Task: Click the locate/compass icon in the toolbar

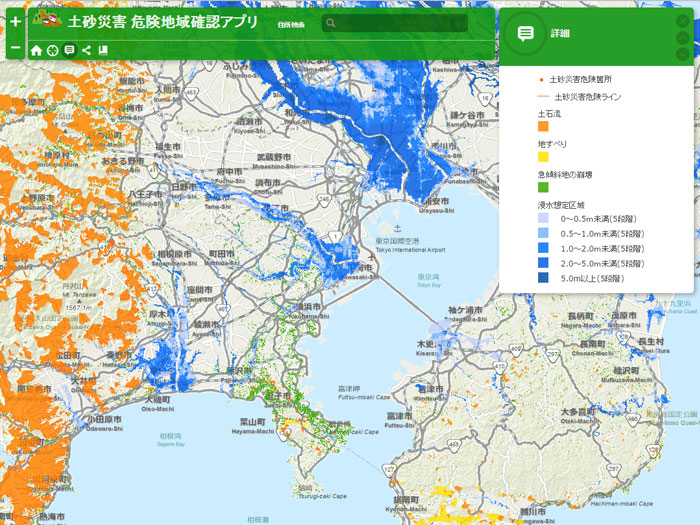Action: click(x=53, y=50)
